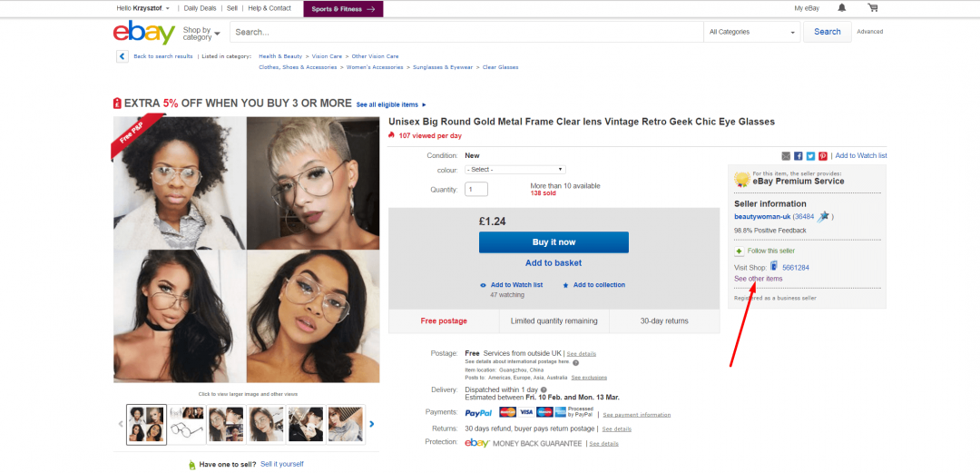This screenshot has width=980, height=473.
Task: Pin this item on Pinterest
Action: coord(823,156)
